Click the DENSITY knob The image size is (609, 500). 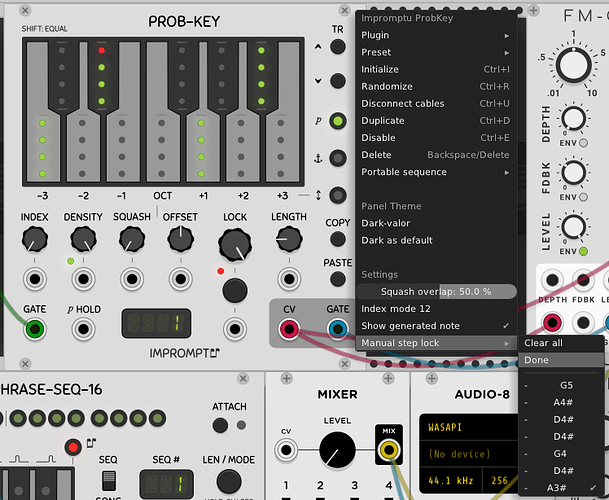[x=84, y=239]
